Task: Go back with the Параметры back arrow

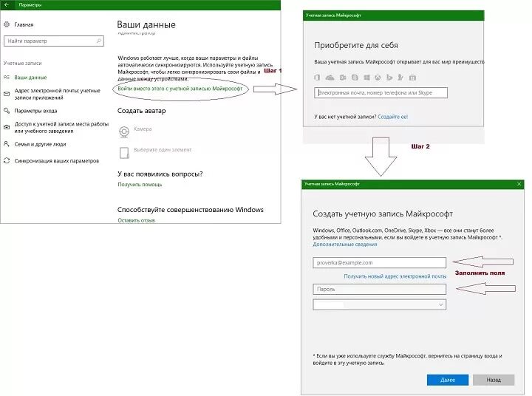Action: [6, 4]
